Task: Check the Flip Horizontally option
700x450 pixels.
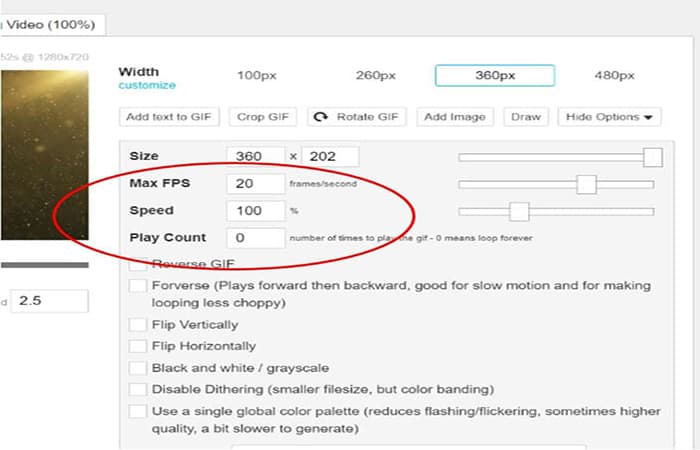Action: [137, 346]
